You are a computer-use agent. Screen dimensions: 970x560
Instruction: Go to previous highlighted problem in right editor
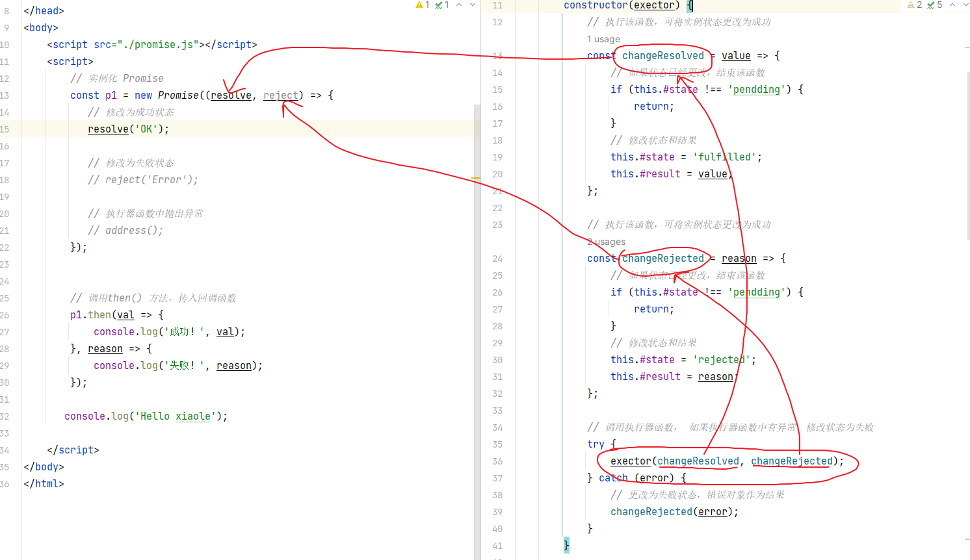(x=952, y=5)
